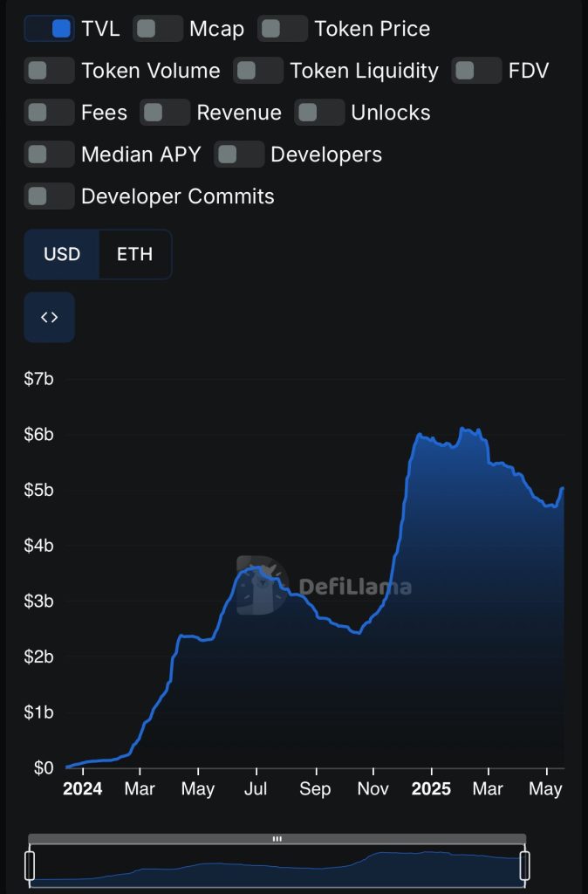This screenshot has height=894, width=588.
Task: Click the mini overview chart in range selector
Action: tap(277, 865)
